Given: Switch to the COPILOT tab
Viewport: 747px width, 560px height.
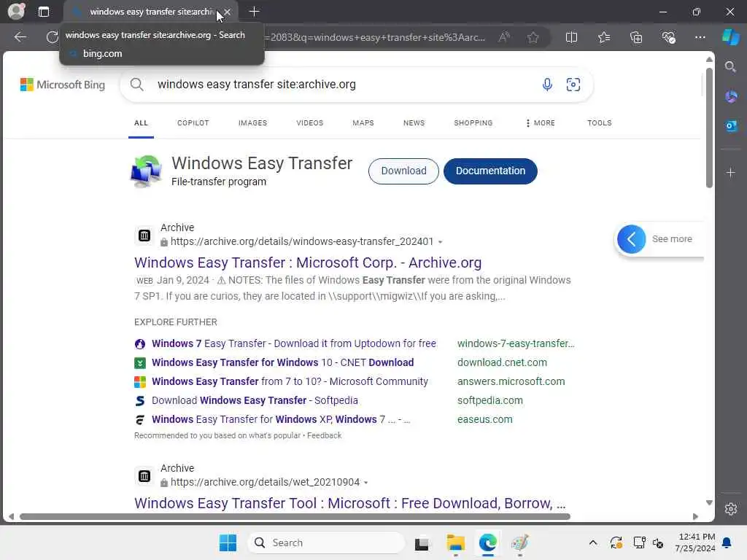Looking at the screenshot, I should click(193, 122).
